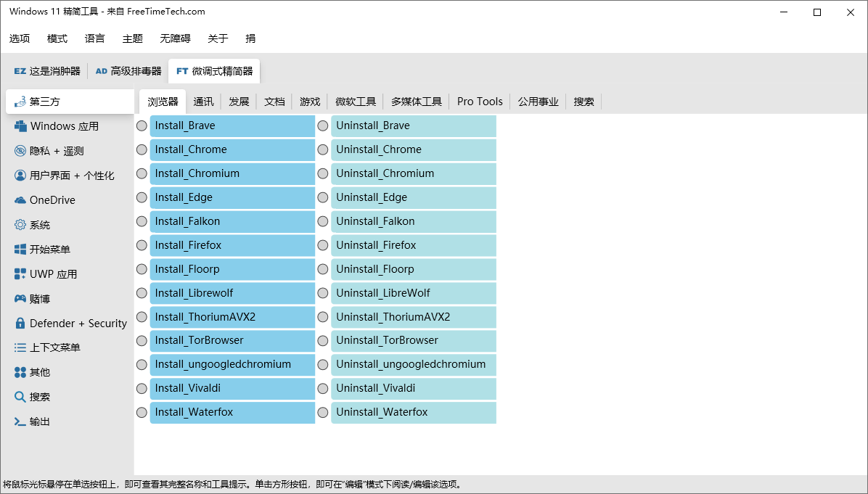The image size is (868, 494).
Task: Click the UWP 应用 tiles icon
Action: (20, 273)
